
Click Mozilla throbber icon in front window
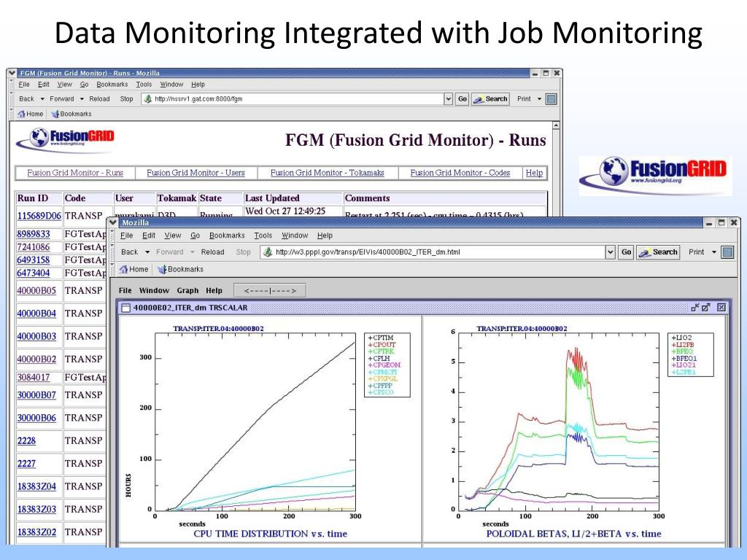pos(727,252)
